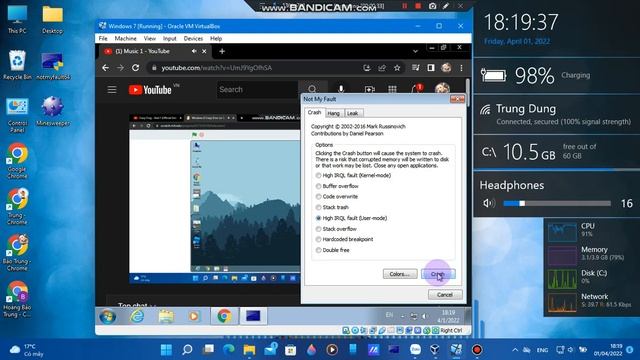The image size is (640, 360).
Task: Click Chrome in Windows 7 taskbar
Action: (224, 316)
